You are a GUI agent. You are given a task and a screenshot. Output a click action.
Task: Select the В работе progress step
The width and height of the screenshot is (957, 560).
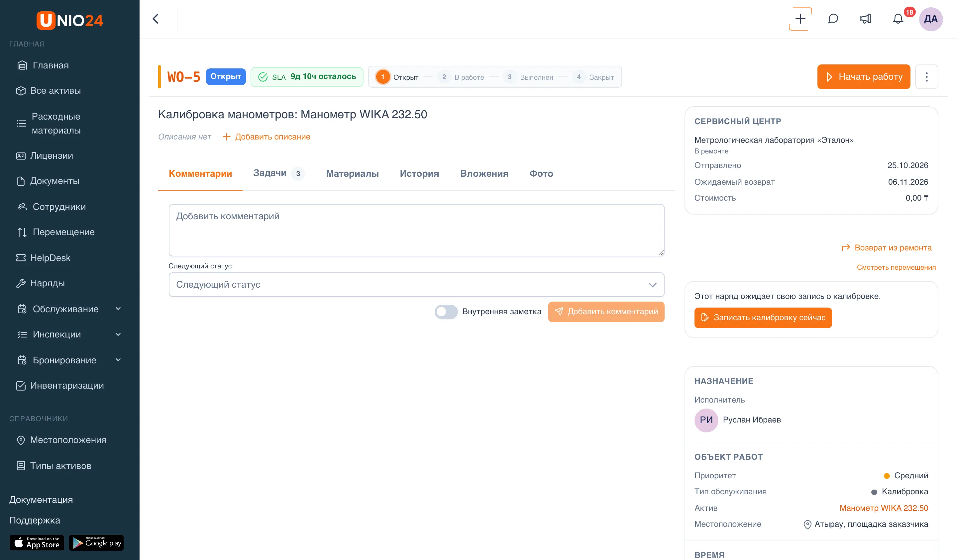[461, 77]
